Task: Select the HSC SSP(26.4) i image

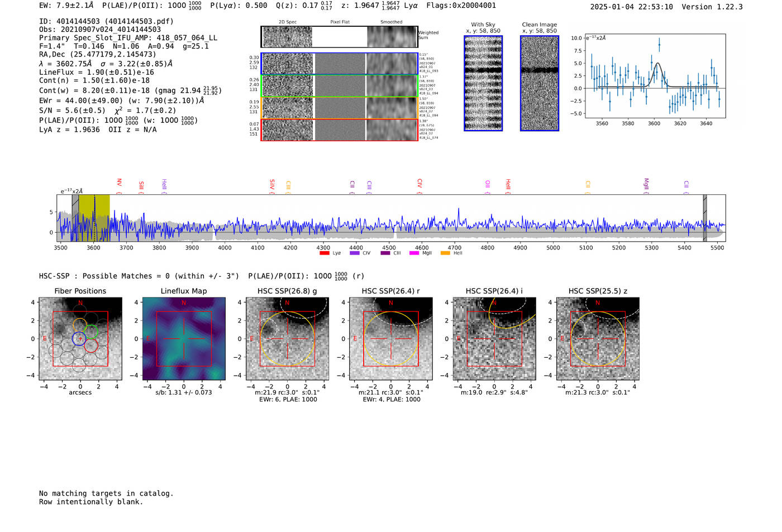Action: (x=494, y=339)
